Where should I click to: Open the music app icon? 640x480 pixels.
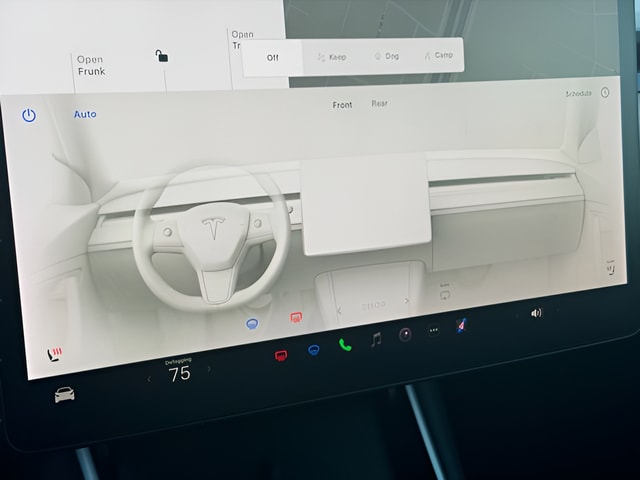tap(376, 340)
